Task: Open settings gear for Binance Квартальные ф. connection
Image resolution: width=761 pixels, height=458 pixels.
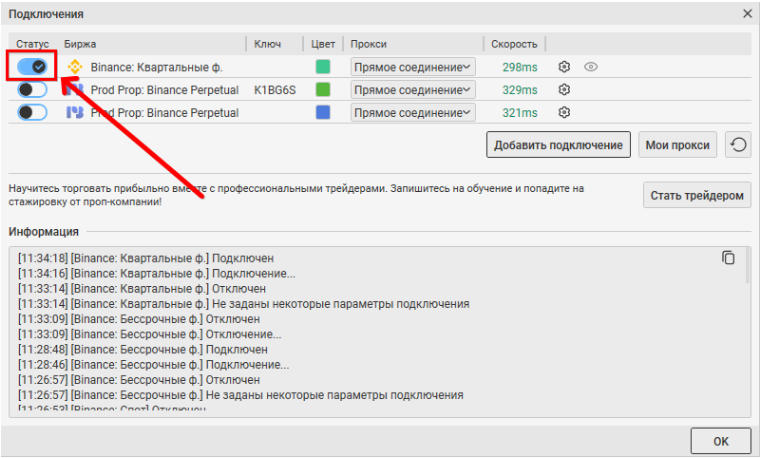Action: pos(564,67)
